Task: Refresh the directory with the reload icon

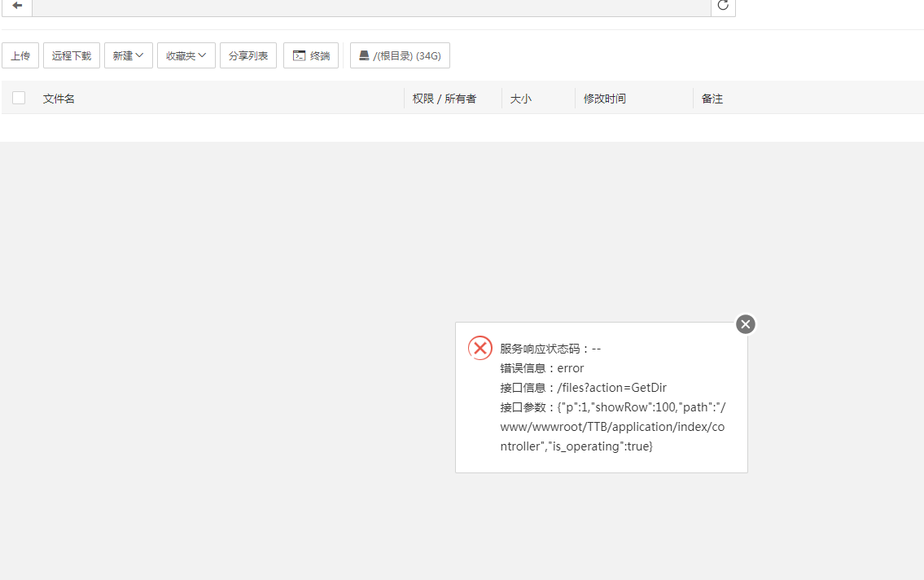Action: tap(723, 6)
